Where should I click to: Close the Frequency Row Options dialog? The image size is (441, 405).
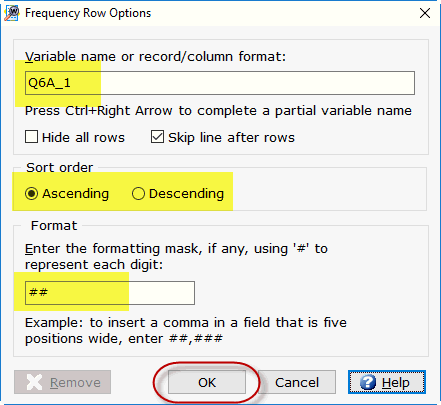click(x=425, y=13)
